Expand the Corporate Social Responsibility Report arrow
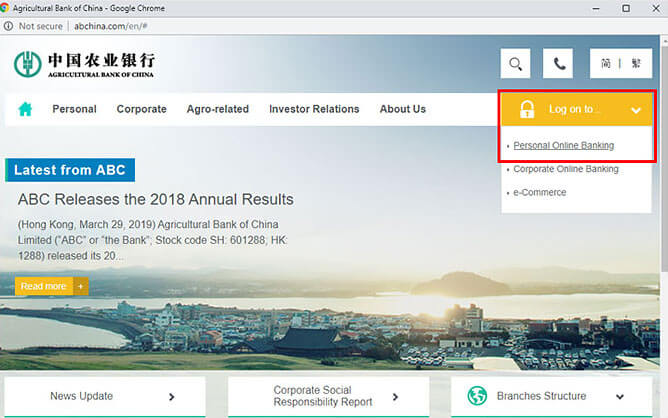This screenshot has width=668, height=418. [x=395, y=396]
